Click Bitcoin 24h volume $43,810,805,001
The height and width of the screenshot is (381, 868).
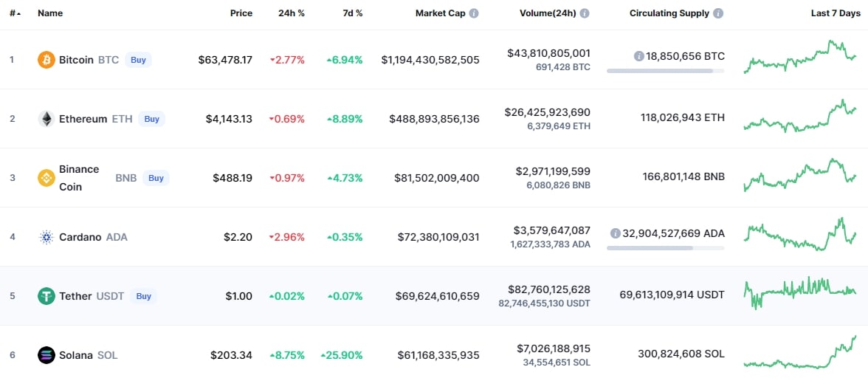(x=548, y=53)
